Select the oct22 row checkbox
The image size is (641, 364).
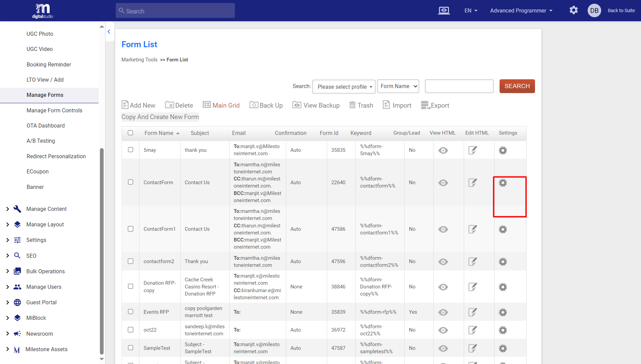[x=131, y=330]
